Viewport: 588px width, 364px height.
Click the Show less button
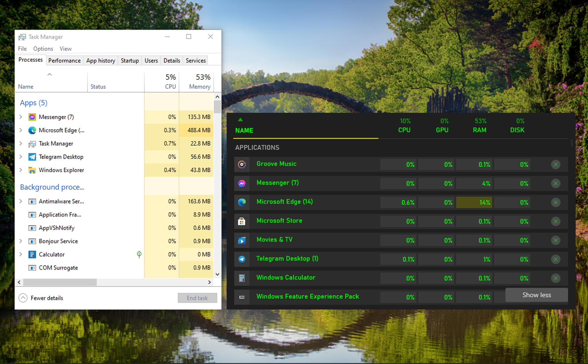[x=537, y=295]
